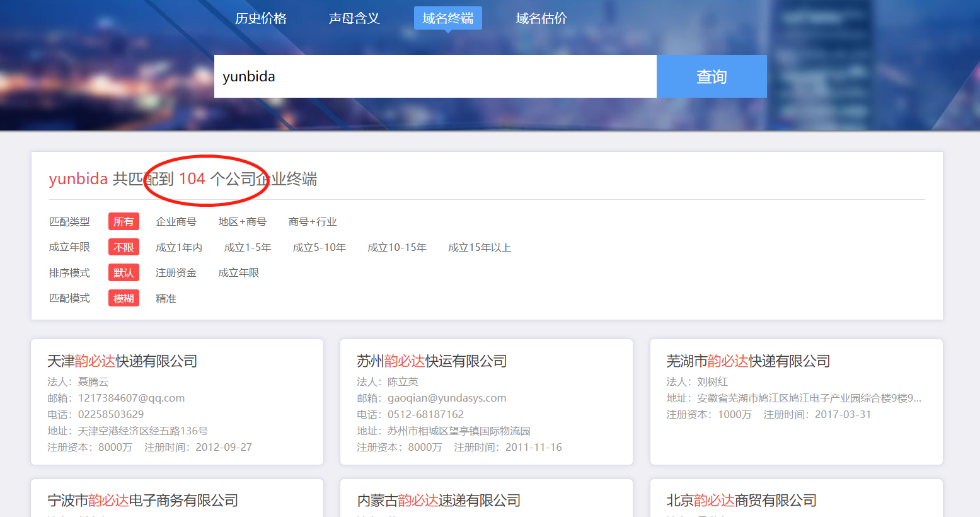Select 默认 sort mode
The height and width of the screenshot is (517, 980).
[124, 273]
